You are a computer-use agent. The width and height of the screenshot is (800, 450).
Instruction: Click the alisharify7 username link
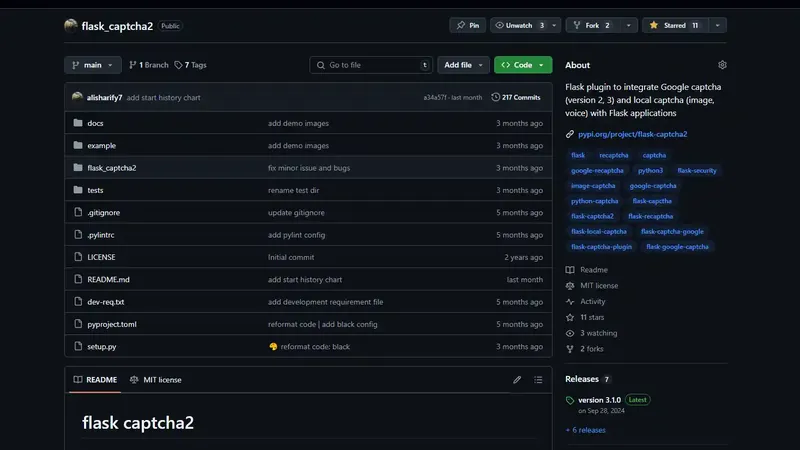point(105,97)
